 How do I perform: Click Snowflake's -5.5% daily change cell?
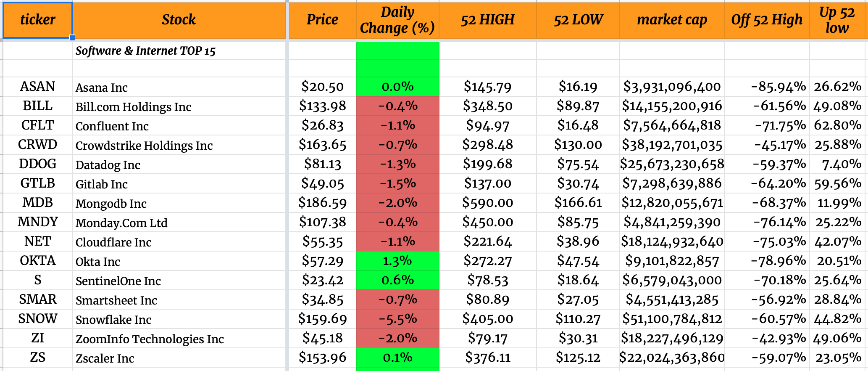coord(397,319)
